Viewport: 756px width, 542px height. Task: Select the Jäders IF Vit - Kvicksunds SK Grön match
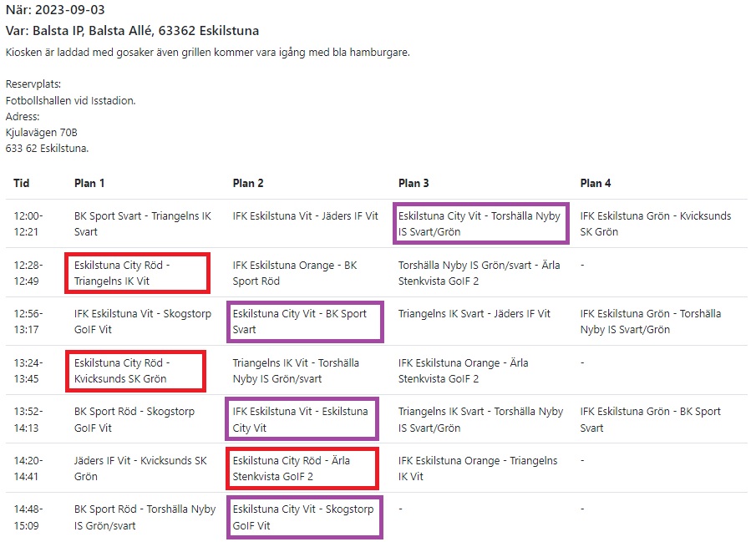(140, 469)
